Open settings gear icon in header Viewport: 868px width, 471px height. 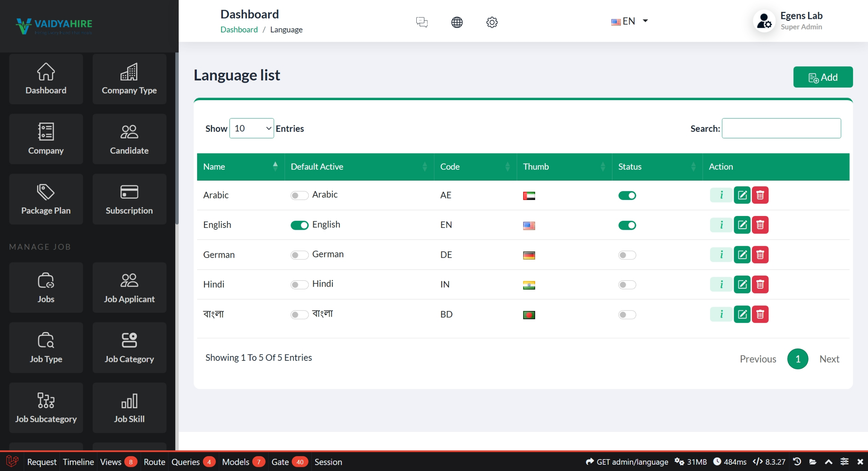[x=491, y=22]
